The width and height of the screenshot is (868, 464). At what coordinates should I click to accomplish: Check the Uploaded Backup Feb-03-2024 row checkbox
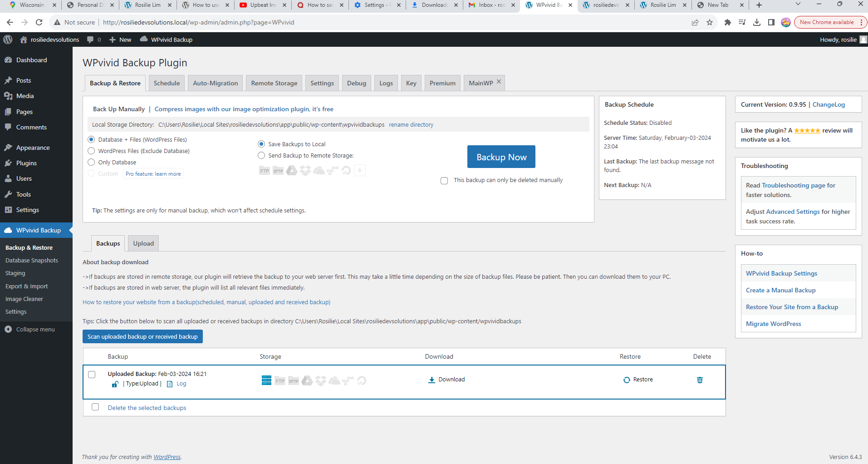pos(92,375)
